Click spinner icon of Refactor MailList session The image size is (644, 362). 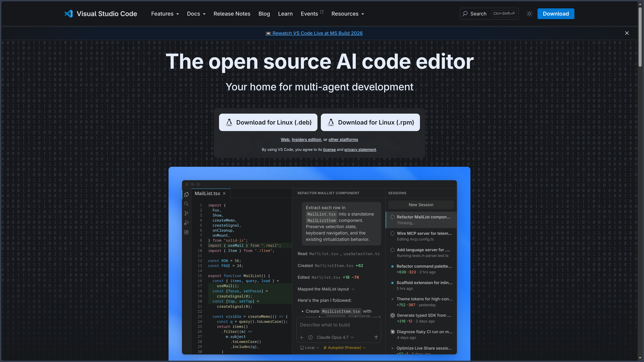(392, 217)
